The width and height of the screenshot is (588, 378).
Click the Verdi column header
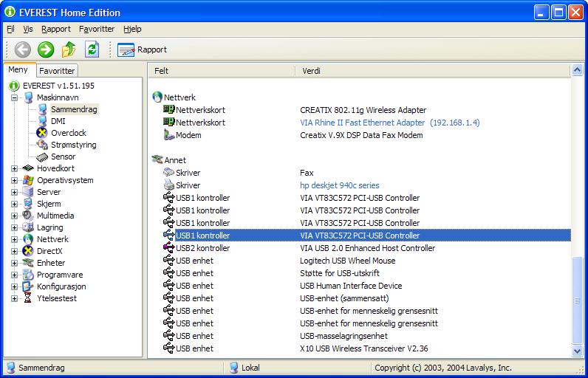(x=433, y=71)
